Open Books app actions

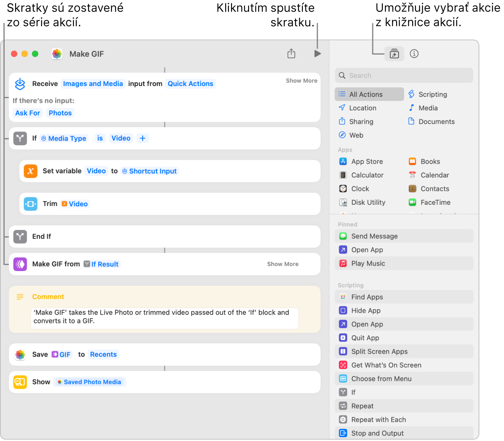coord(424,162)
